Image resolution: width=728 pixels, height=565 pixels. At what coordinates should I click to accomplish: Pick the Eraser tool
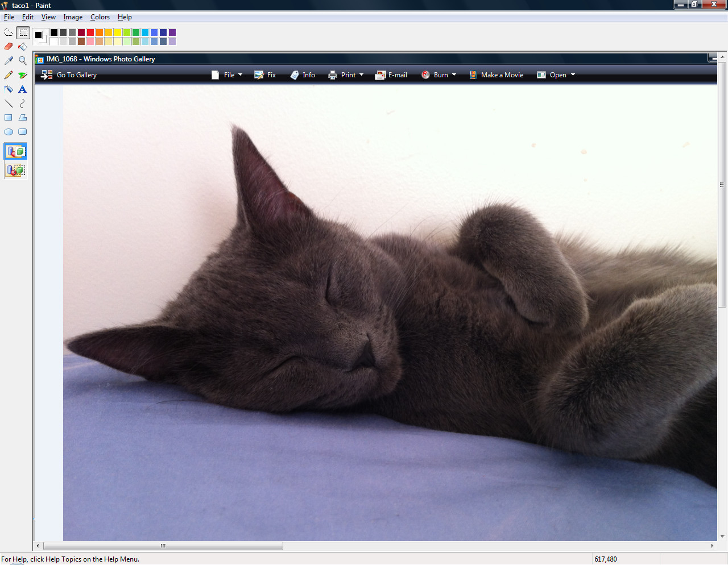[9, 47]
